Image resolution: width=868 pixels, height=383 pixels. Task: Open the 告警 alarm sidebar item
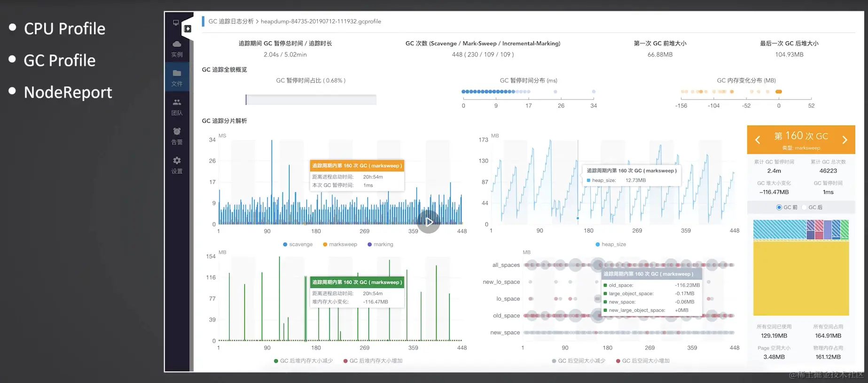click(177, 136)
